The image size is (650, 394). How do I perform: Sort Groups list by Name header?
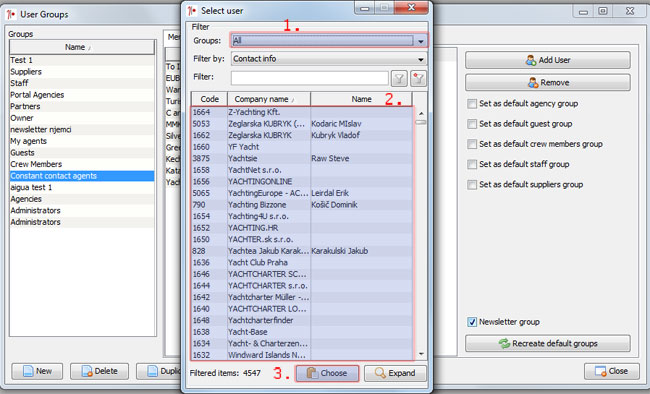pos(82,47)
